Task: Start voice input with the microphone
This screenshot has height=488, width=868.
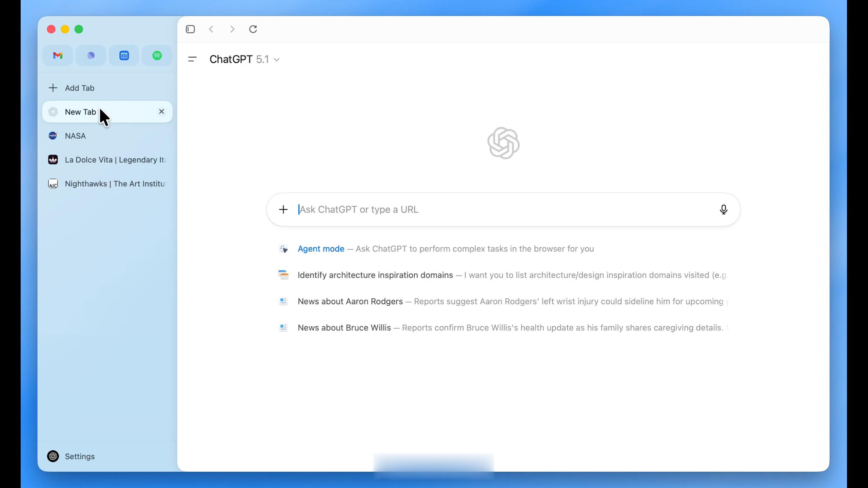Action: [x=723, y=209]
